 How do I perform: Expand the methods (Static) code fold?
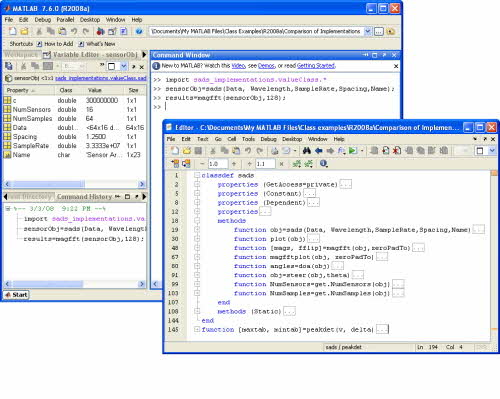[197, 311]
